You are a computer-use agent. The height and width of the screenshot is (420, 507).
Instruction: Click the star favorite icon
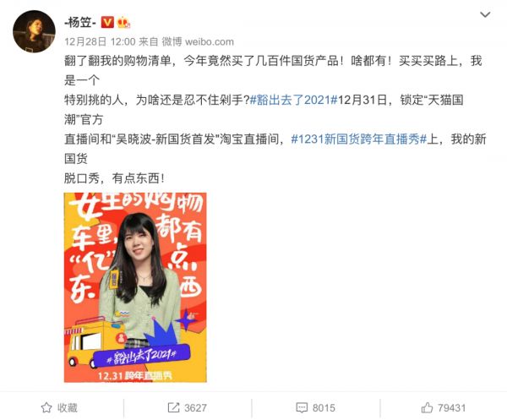coord(46,407)
